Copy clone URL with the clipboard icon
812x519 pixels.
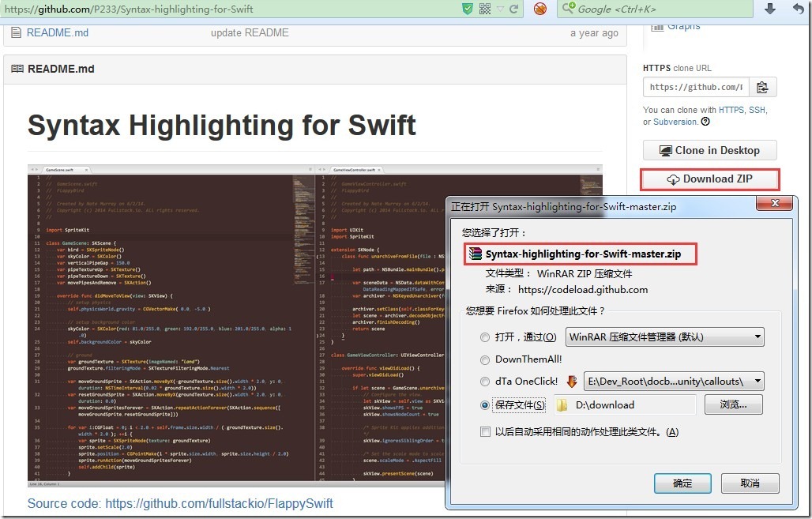click(x=762, y=87)
